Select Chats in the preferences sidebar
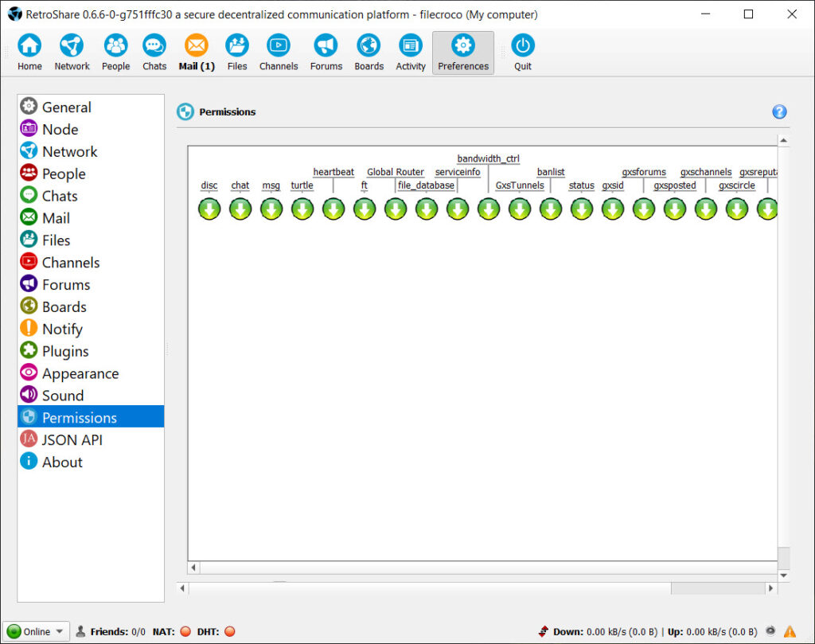This screenshot has width=815, height=644. pyautogui.click(x=91, y=196)
